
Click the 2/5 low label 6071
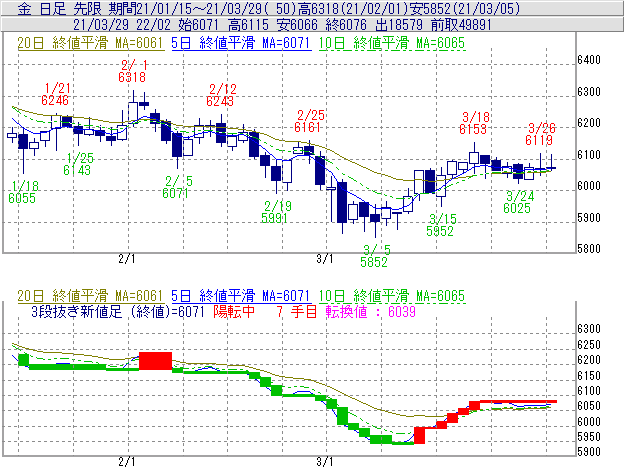click(x=175, y=193)
